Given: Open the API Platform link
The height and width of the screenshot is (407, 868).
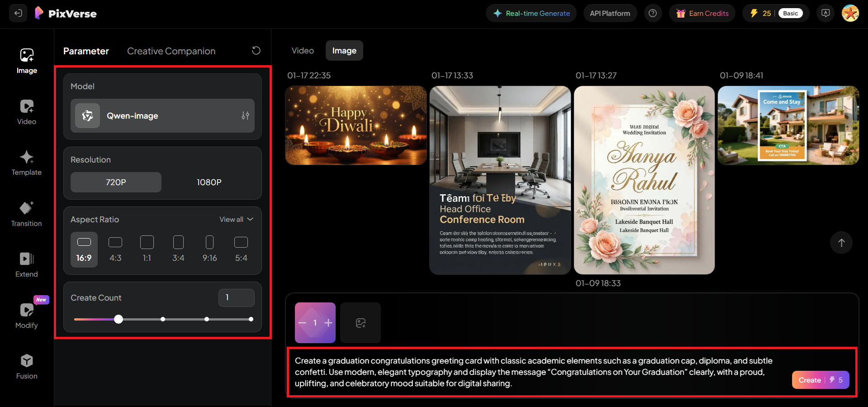Looking at the screenshot, I should 610,13.
